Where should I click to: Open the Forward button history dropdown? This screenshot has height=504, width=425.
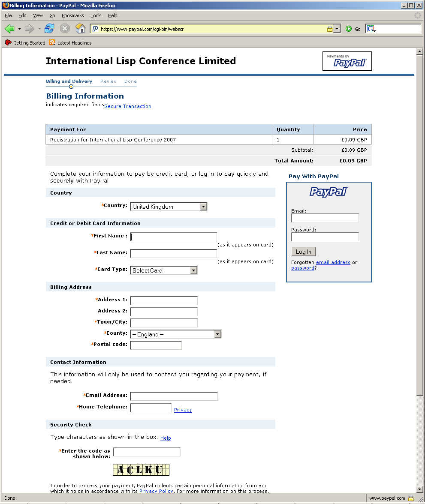pyautogui.click(x=39, y=29)
